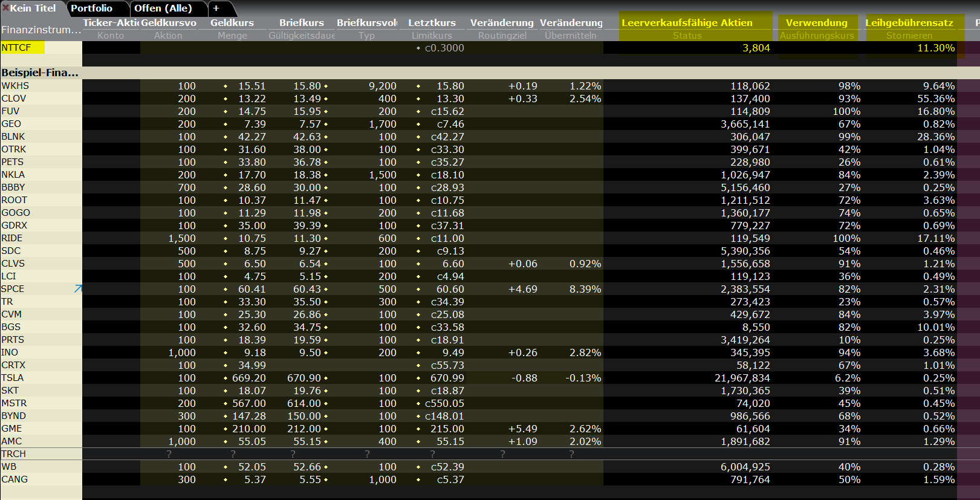The width and height of the screenshot is (980, 500).
Task: Select the Briefkurs column header
Action: [x=302, y=23]
